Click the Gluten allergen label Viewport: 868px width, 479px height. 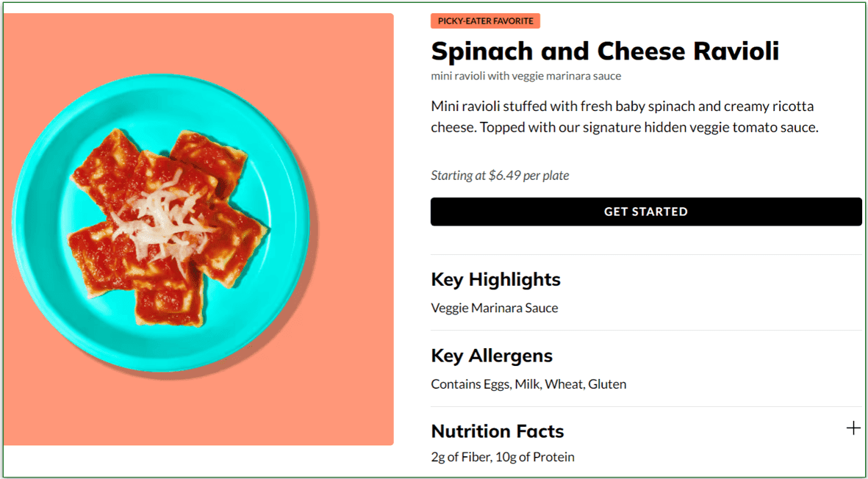coord(609,383)
